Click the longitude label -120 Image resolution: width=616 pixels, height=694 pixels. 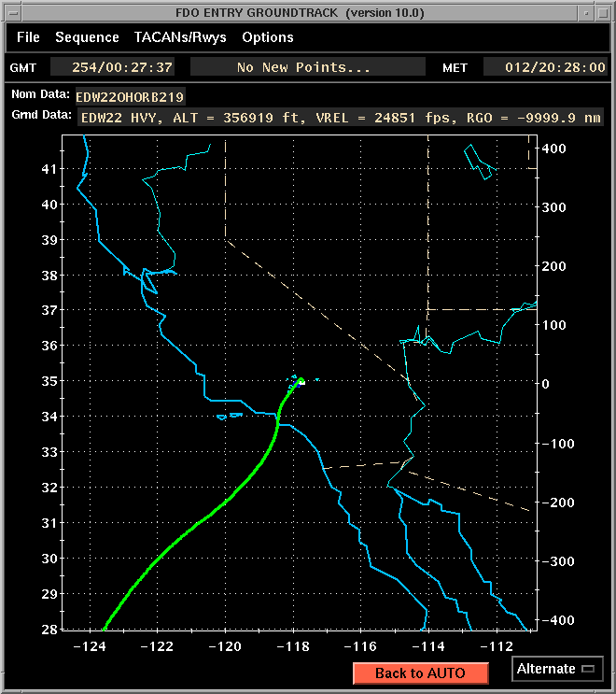tap(225, 646)
